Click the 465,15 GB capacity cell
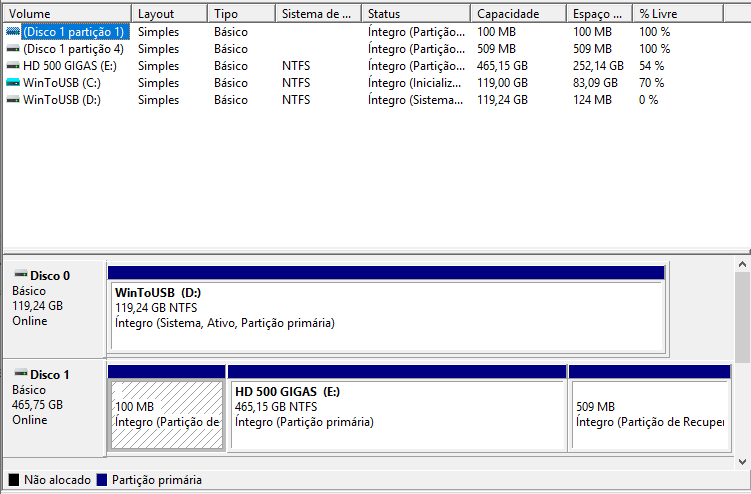 click(502, 66)
